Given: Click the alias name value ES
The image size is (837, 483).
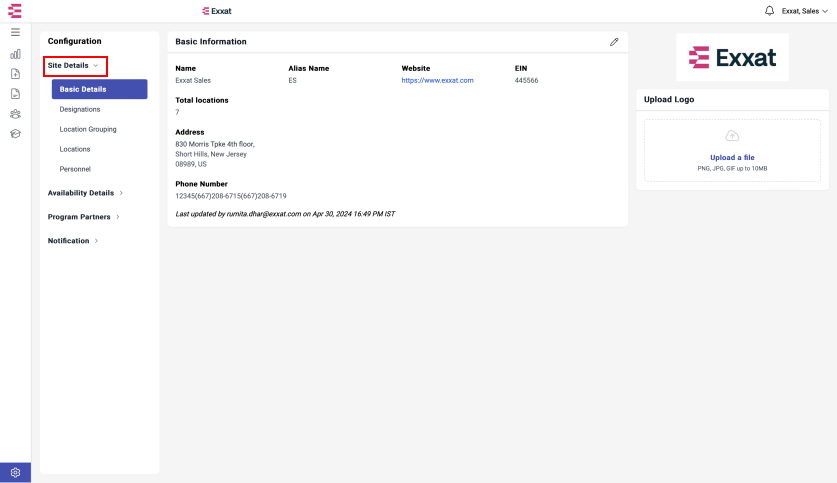Looking at the screenshot, I should click(293, 81).
